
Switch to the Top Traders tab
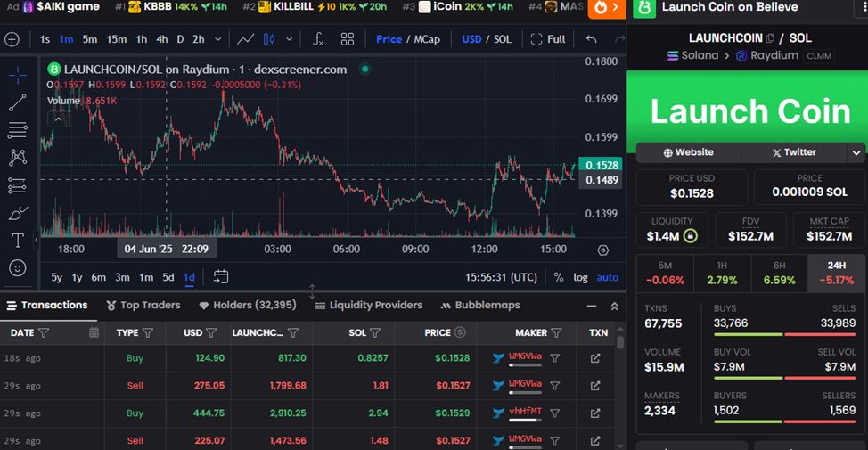143,305
